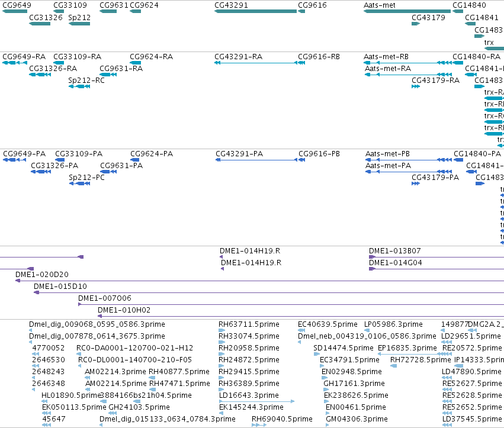Click protein CG33109-PA label
Viewport: 504px width, 428px height.
tap(79, 153)
